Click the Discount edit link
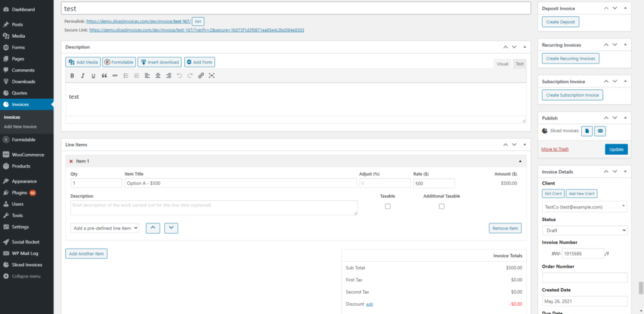Viewport: 644px width, 314px height. click(370, 305)
